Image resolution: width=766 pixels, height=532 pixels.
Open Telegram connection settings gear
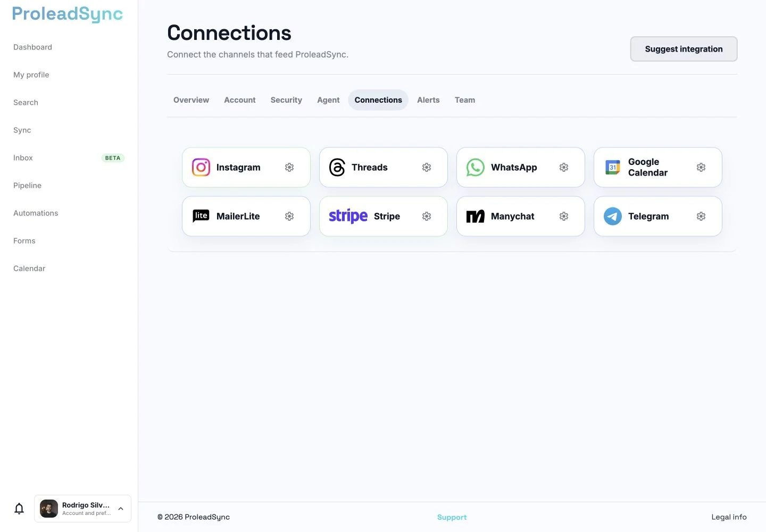point(701,217)
